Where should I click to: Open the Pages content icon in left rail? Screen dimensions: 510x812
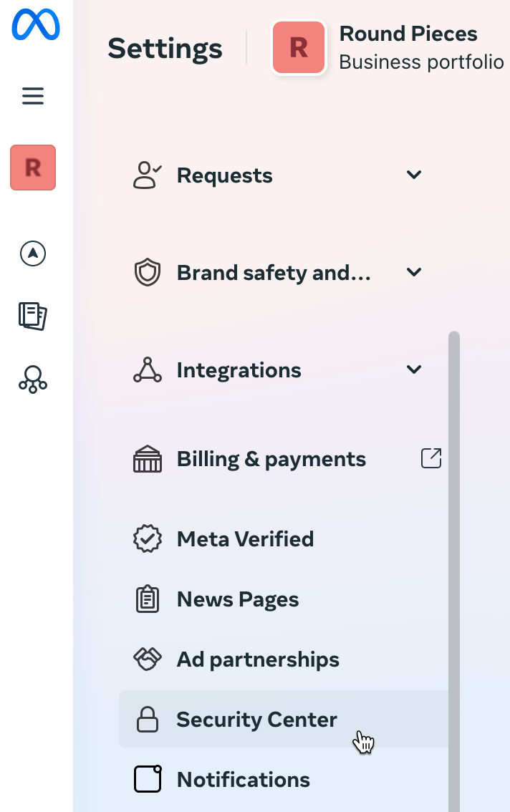pyautogui.click(x=32, y=316)
